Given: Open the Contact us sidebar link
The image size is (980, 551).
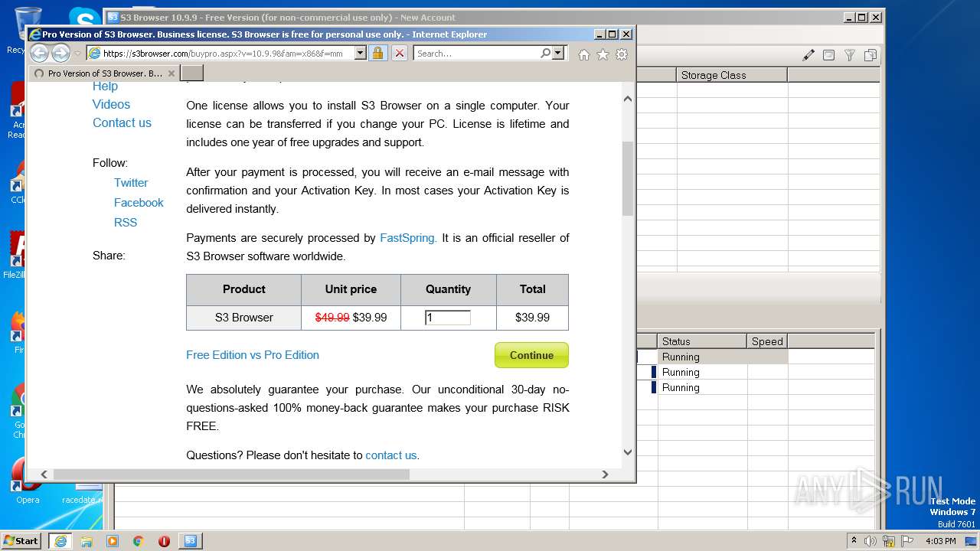Looking at the screenshot, I should point(122,122).
